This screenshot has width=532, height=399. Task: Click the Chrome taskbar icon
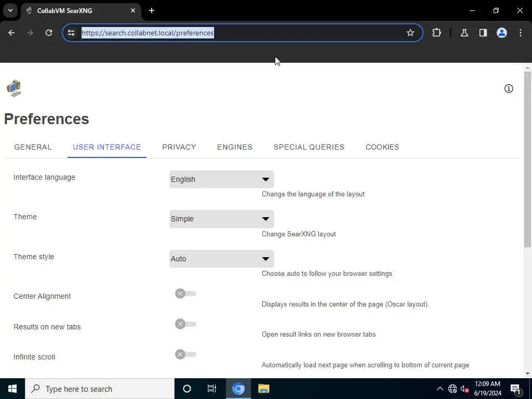click(238, 389)
